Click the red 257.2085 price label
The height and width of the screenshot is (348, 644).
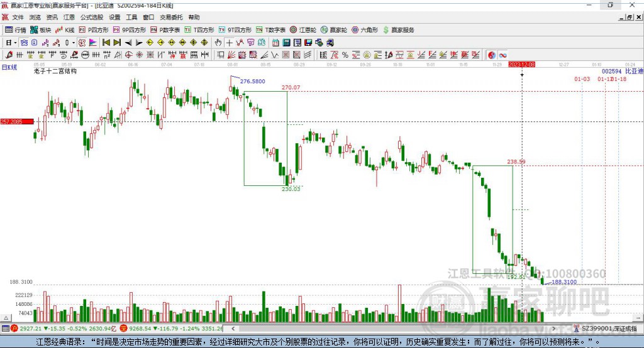[17, 121]
